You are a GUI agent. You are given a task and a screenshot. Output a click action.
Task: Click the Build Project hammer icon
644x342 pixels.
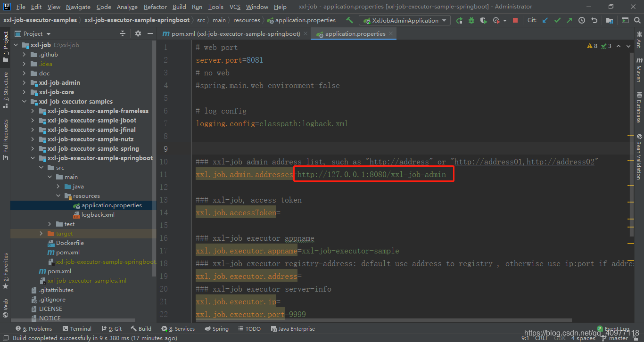(x=349, y=20)
